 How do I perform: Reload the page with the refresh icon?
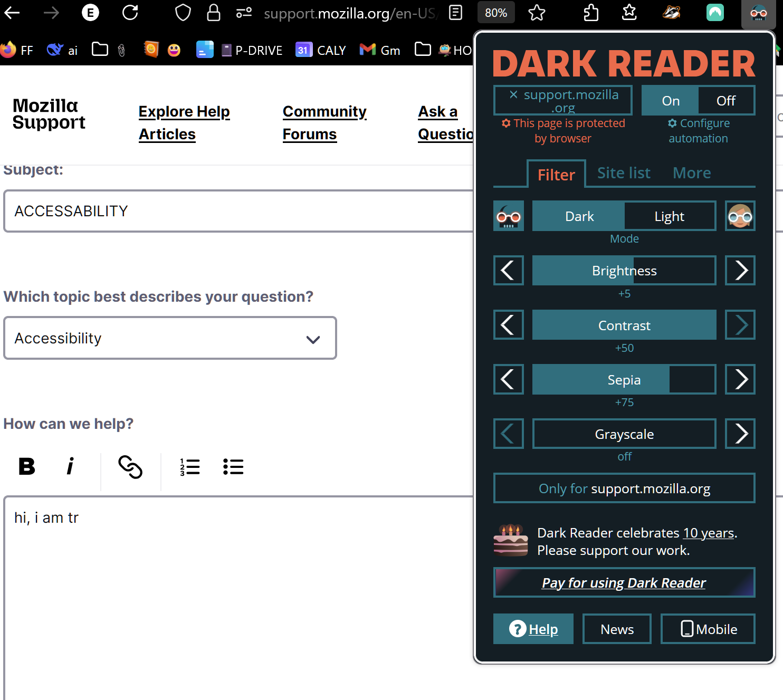130,13
